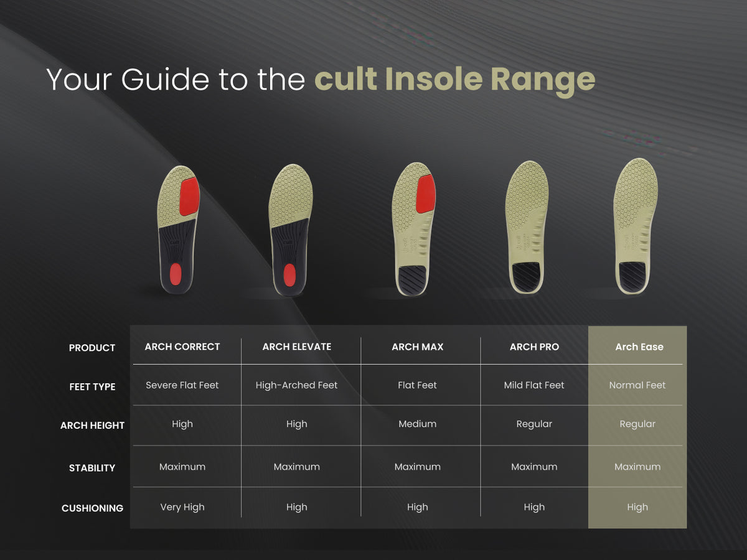Click the Arch Max insole image
Screen dimensions: 747x560
click(413, 229)
